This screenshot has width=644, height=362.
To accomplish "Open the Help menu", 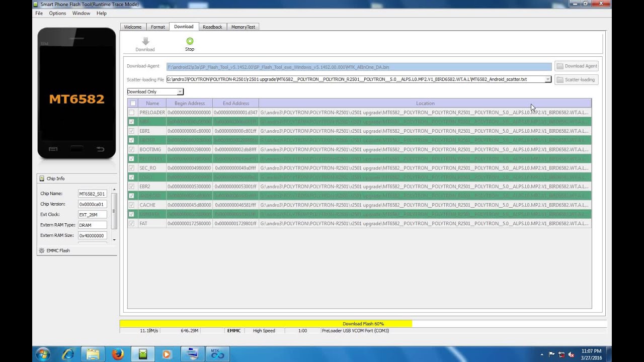I will tap(101, 13).
